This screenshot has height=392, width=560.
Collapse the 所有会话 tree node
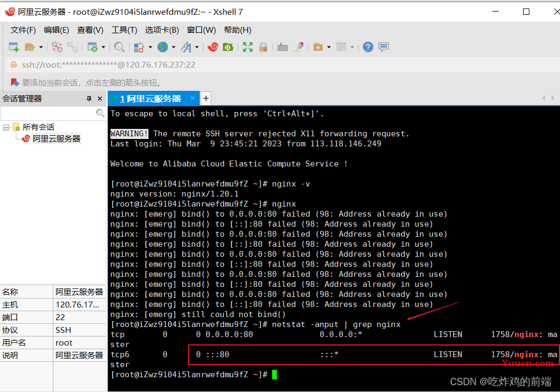point(6,127)
